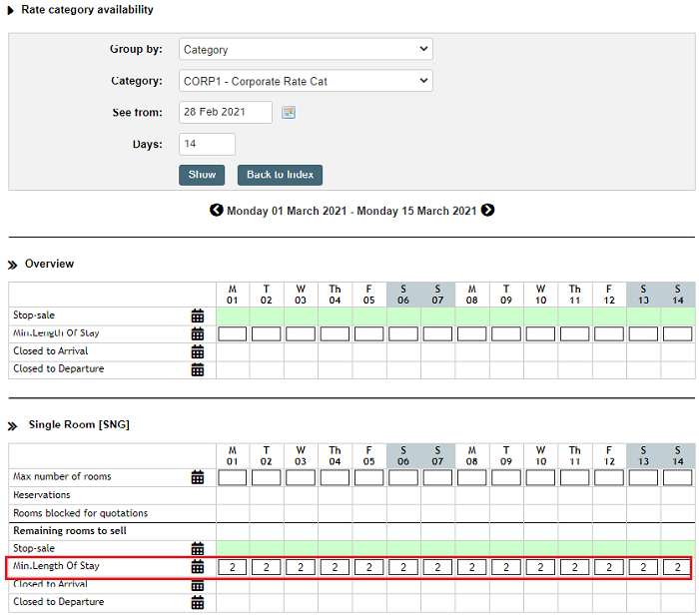Click Single Room Closed to Departure cell for M 08
The width and height of the screenshot is (699, 616).
pos(472,603)
